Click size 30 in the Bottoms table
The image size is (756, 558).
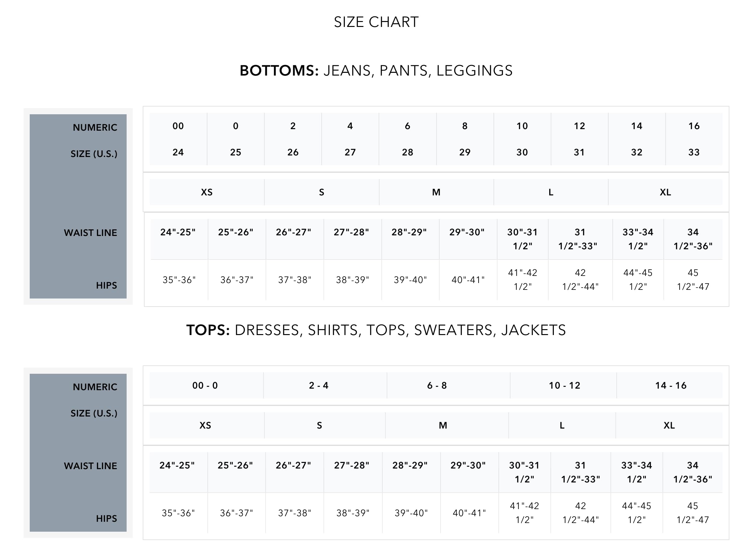[522, 152]
